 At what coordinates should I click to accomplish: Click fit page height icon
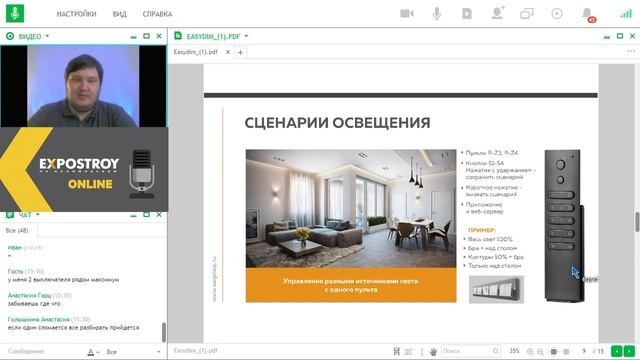[553, 351]
